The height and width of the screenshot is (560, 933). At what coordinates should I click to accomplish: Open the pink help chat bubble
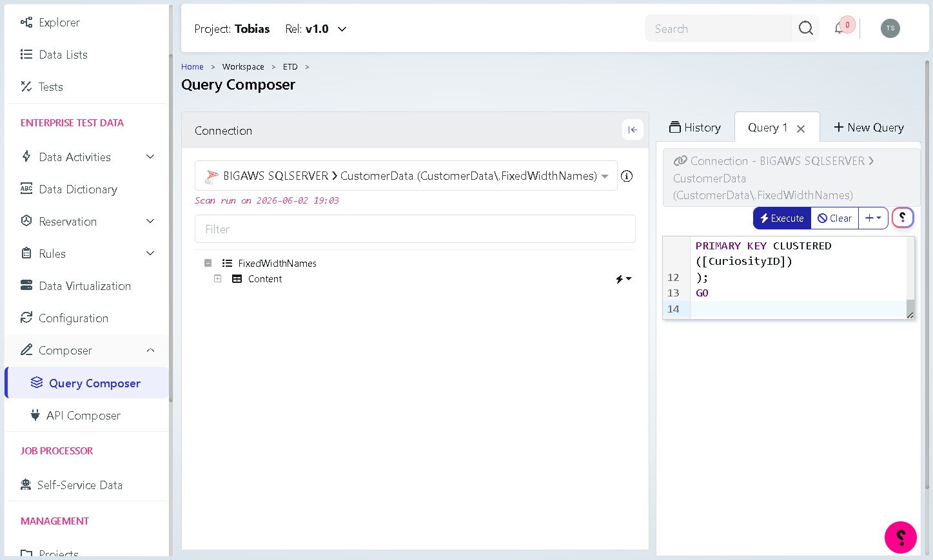pos(901,537)
